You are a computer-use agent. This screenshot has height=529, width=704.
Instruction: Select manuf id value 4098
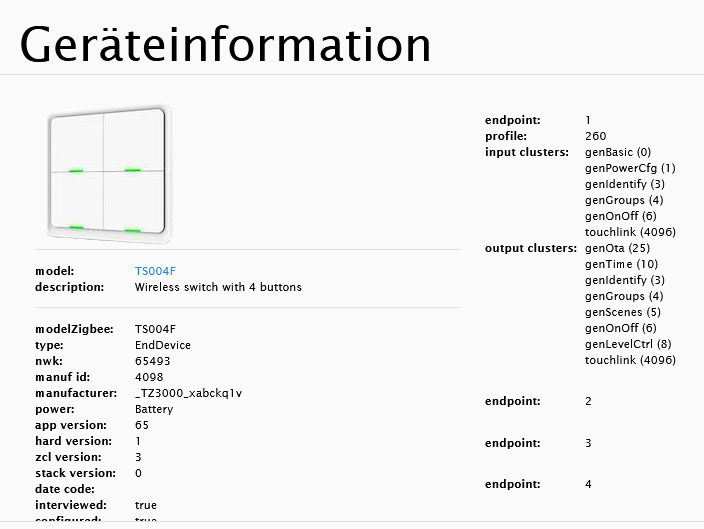pos(149,377)
